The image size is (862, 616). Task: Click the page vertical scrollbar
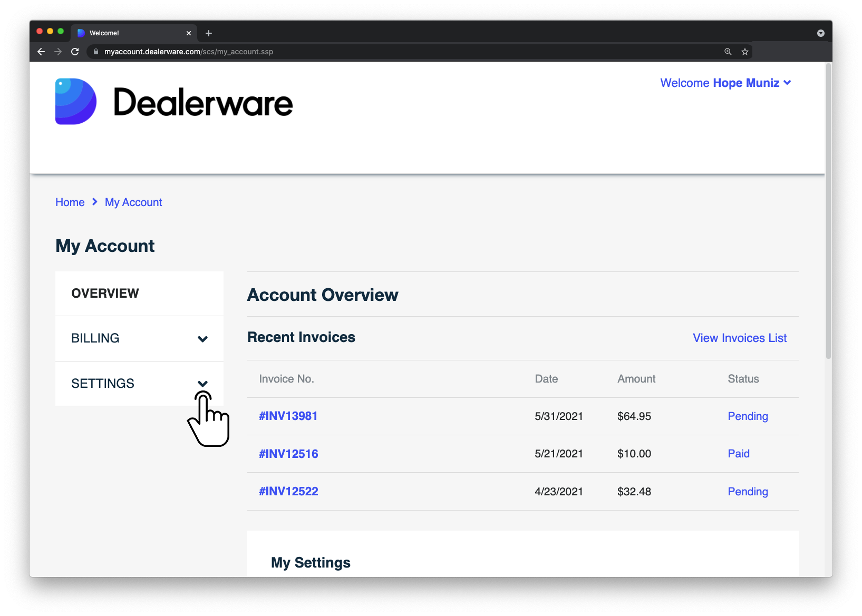point(828,211)
